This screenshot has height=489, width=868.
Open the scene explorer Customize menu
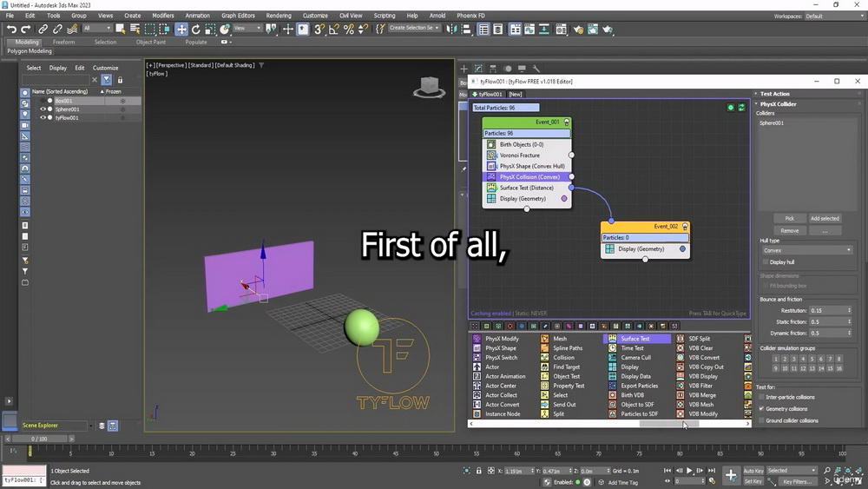[x=105, y=68]
